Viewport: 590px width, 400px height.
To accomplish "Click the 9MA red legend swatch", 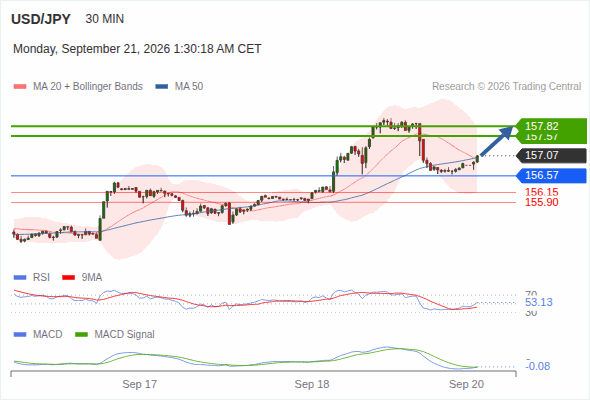I will (x=68, y=278).
